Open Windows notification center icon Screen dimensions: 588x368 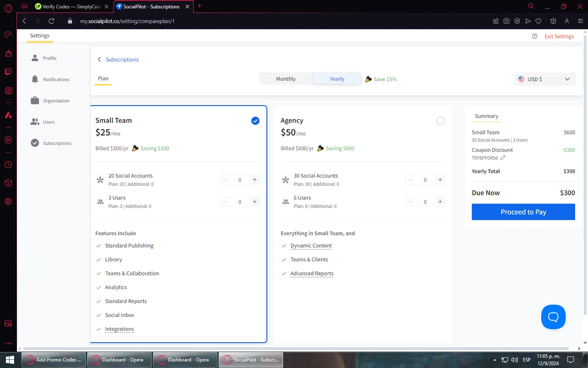tap(571, 360)
